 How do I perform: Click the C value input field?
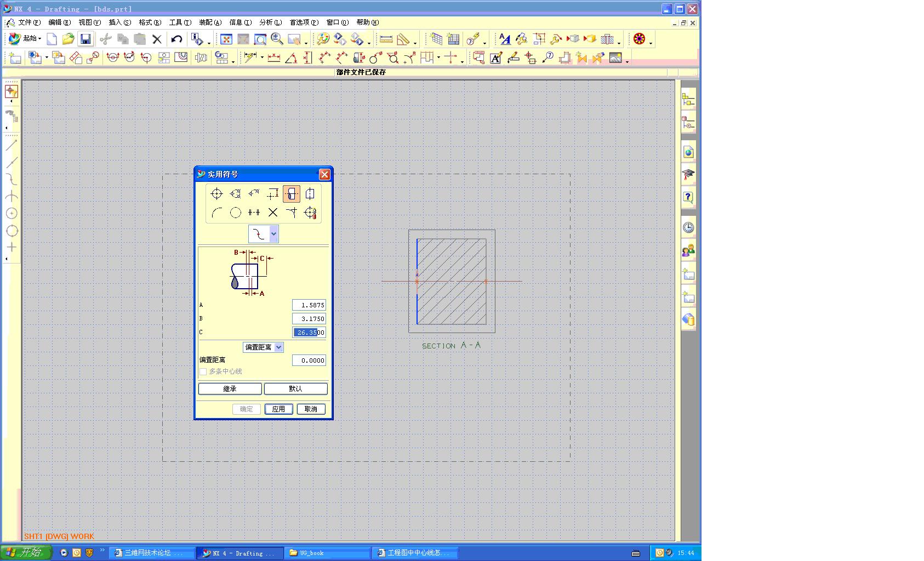(x=309, y=333)
